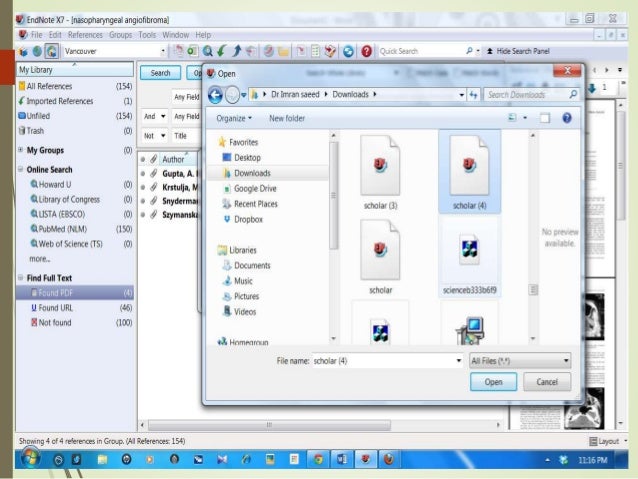Select scholar (3) file
This screenshot has width=638, height=479.
380,173
